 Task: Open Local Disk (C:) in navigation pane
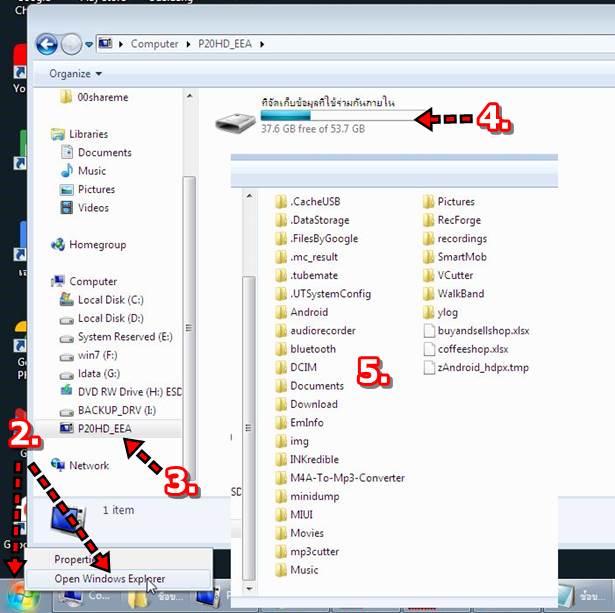(102, 300)
